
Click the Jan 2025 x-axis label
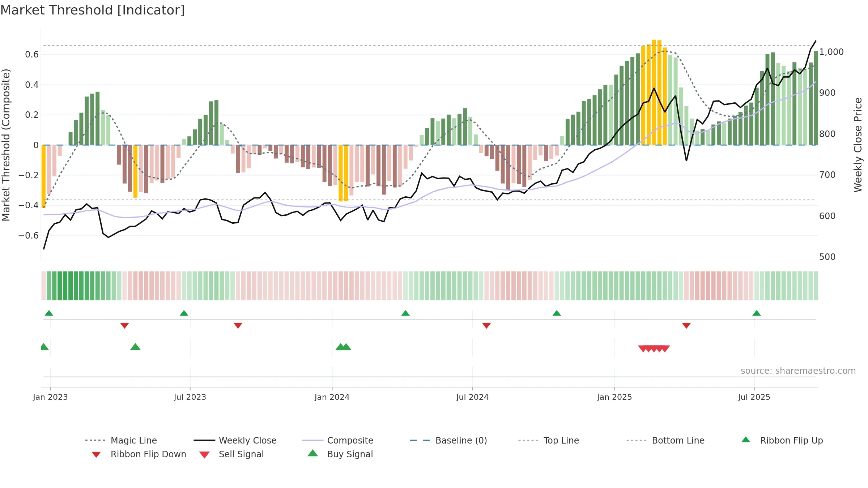(x=614, y=397)
